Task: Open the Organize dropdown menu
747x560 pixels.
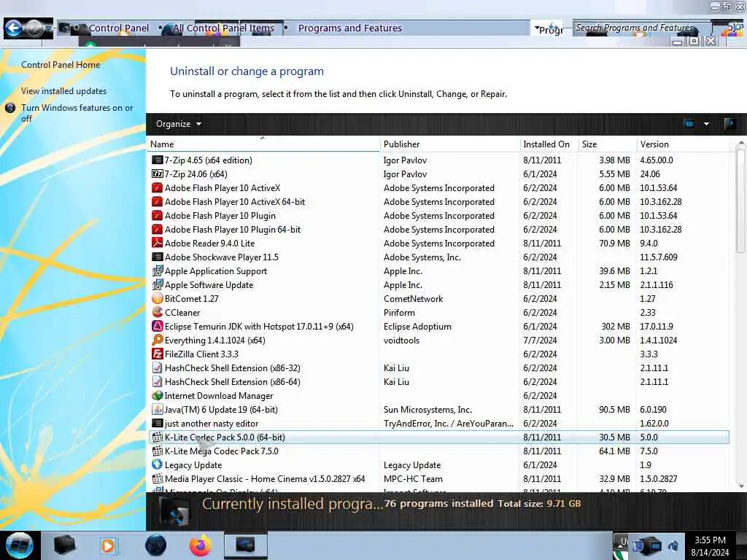Action: pyautogui.click(x=179, y=124)
